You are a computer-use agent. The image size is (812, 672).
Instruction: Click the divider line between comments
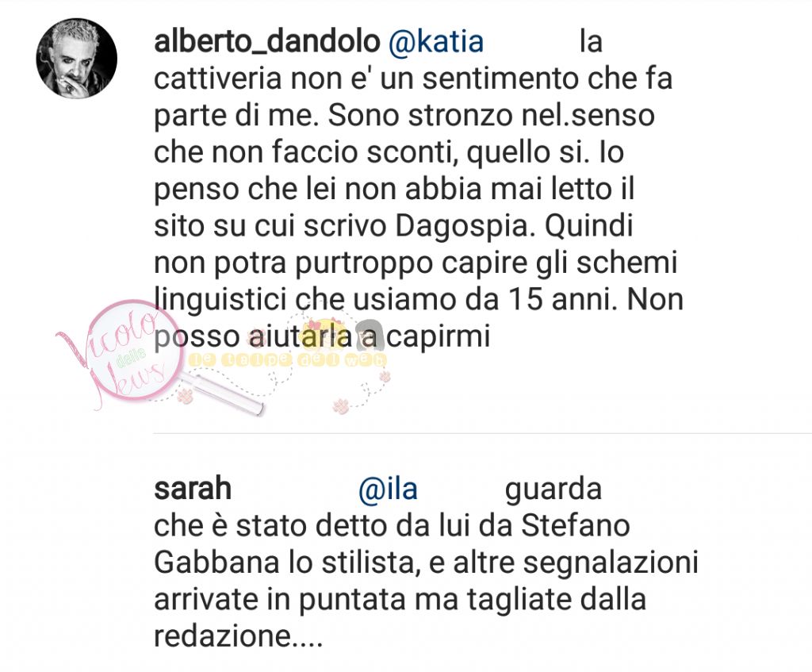[x=483, y=432]
